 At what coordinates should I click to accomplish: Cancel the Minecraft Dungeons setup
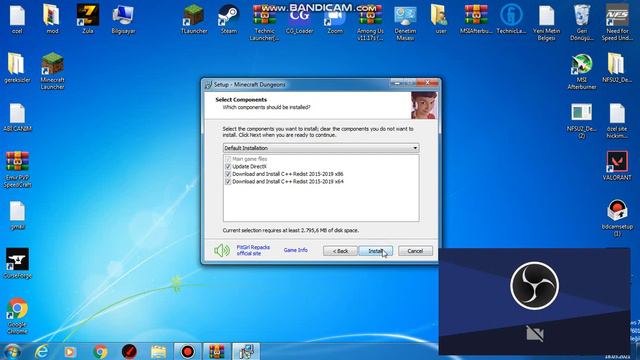(x=415, y=251)
